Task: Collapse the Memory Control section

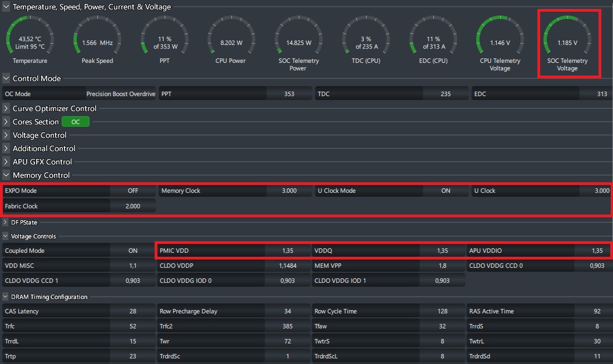Action: tap(6, 174)
